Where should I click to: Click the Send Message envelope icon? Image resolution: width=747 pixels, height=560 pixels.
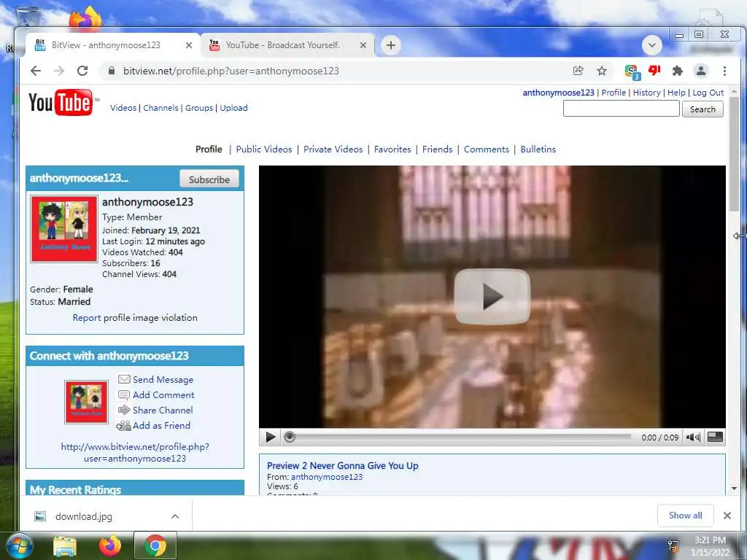124,379
